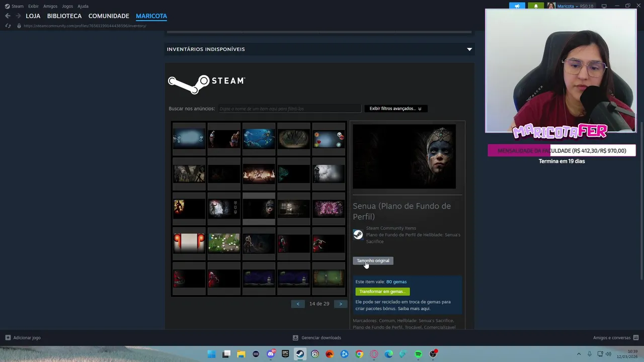Open the volume tray icon
The height and width of the screenshot is (362, 644).
point(608,354)
